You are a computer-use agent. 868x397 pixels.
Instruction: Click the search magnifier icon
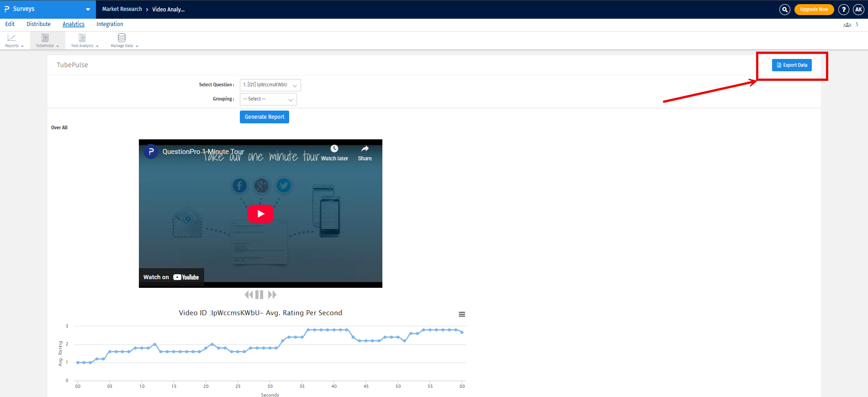pyautogui.click(x=784, y=10)
